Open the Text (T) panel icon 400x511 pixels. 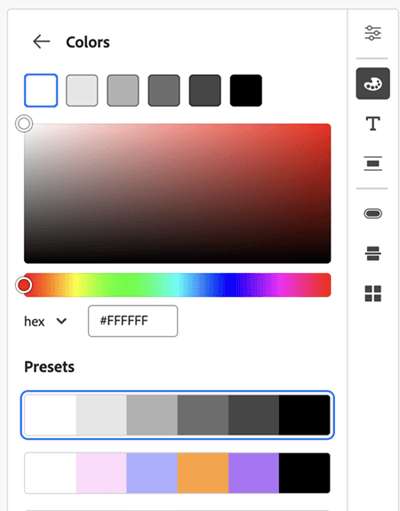pyautogui.click(x=373, y=124)
